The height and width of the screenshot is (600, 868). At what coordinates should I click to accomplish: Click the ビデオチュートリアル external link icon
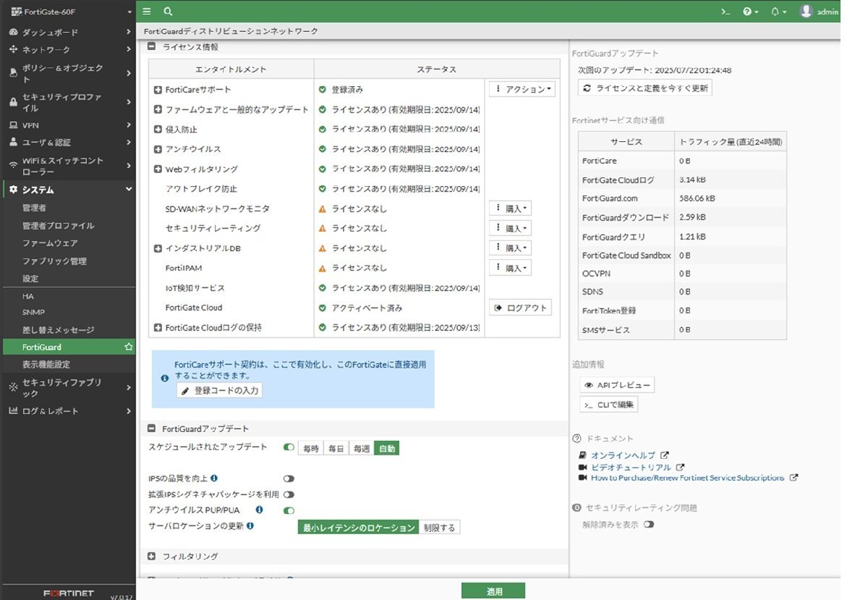[x=680, y=468]
